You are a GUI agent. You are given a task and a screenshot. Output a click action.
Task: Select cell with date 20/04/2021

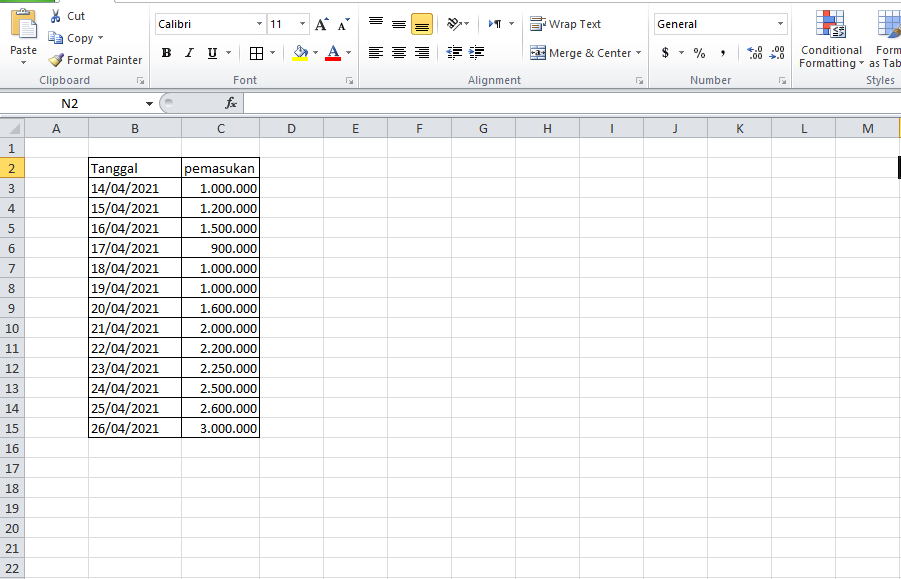pos(135,308)
